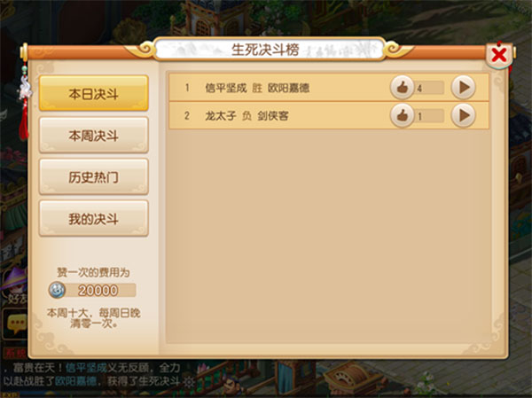
Task: Click opponent name 剑侠客 in second row
Action: (273, 116)
